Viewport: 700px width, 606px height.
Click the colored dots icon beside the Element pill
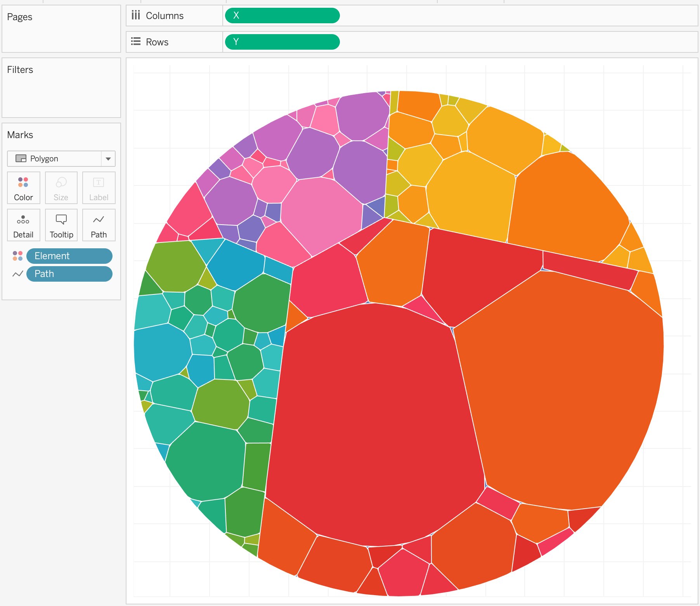point(17,256)
